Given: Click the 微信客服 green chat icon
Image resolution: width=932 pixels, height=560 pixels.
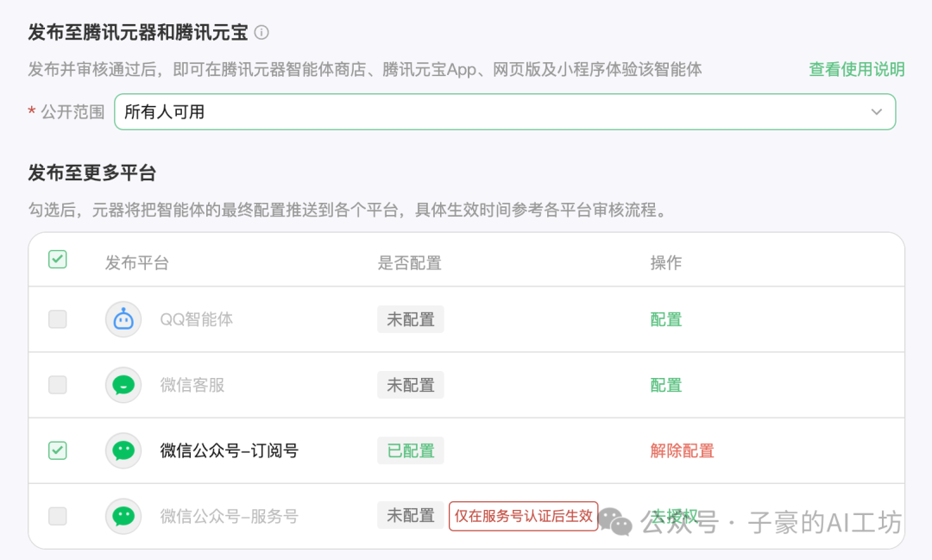Looking at the screenshot, I should (123, 385).
